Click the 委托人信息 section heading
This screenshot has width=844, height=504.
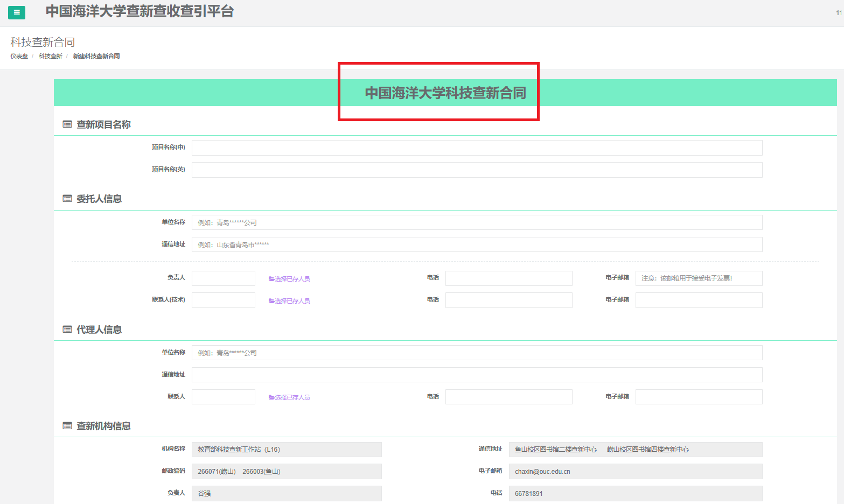point(99,199)
